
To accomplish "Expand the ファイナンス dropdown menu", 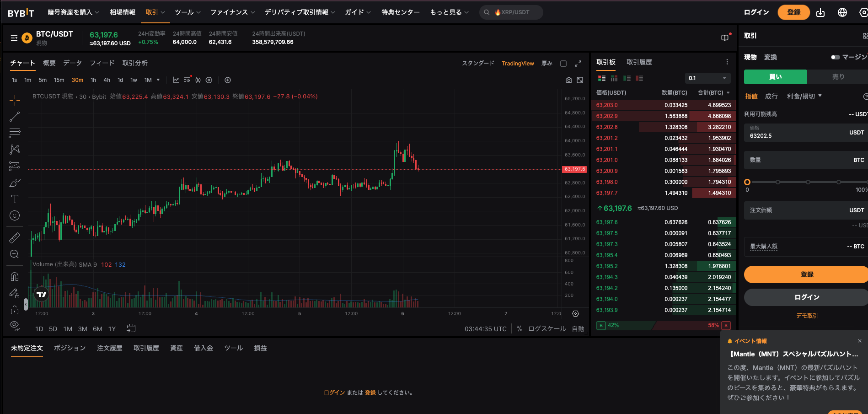I will [x=232, y=12].
